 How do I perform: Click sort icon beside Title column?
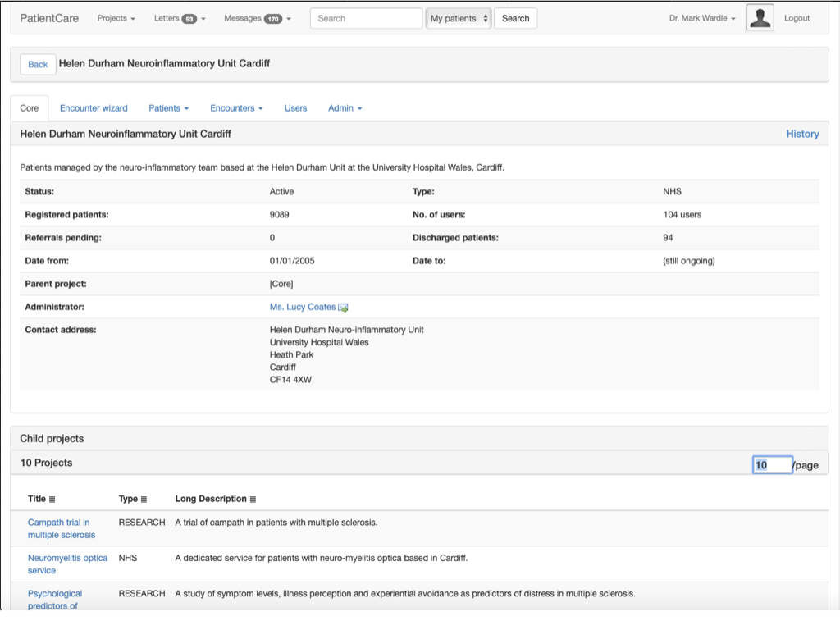(x=52, y=500)
